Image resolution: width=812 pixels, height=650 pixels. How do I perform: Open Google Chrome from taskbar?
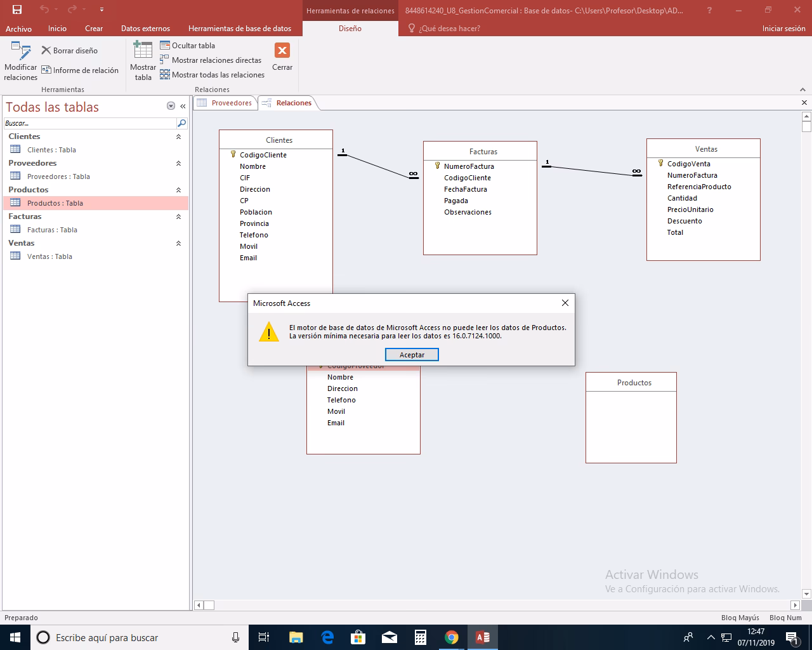pos(451,637)
